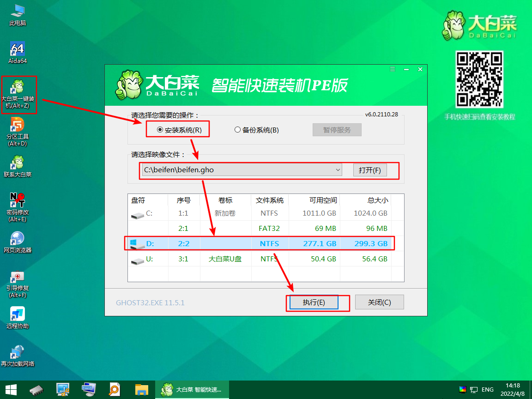The width and height of the screenshot is (532, 399).
Task: Open 远程协助 desktop shortcut
Action: (x=17, y=318)
